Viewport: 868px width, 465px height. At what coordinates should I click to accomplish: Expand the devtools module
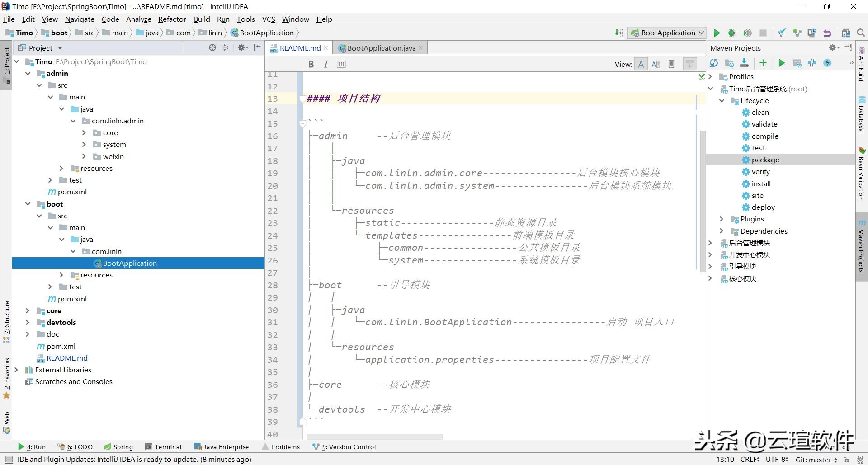click(x=28, y=322)
